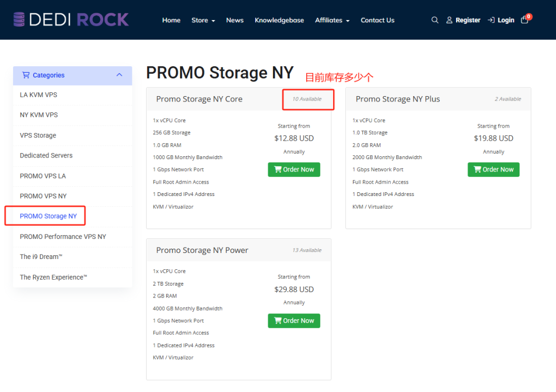Screen dimensions: 556x392
Task: Open the Store dropdown menu
Action: point(203,20)
